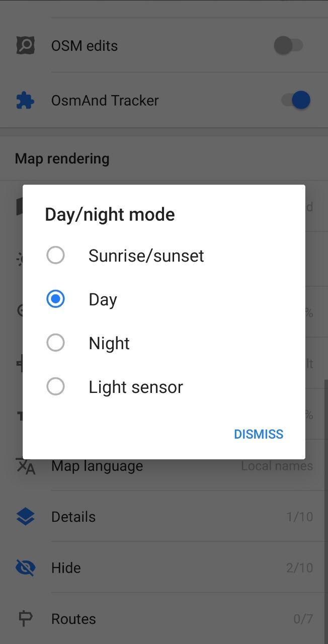
Task: Click the Details layers icon
Action: point(25,517)
